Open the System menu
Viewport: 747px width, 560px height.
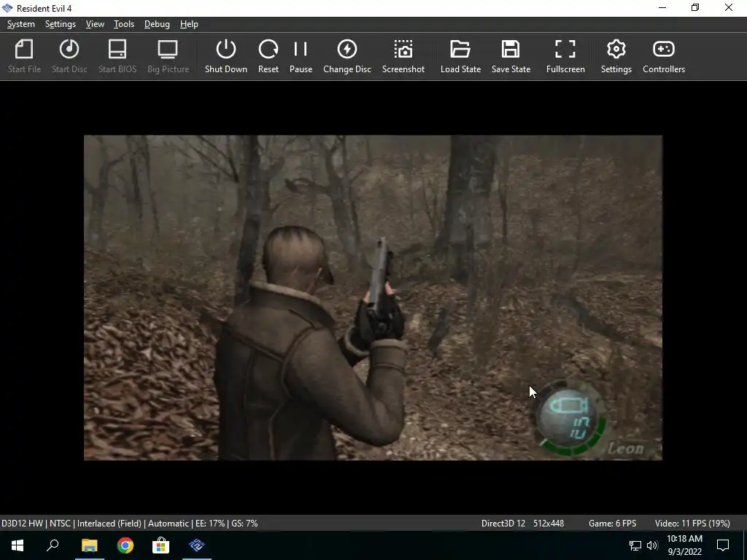pos(21,24)
